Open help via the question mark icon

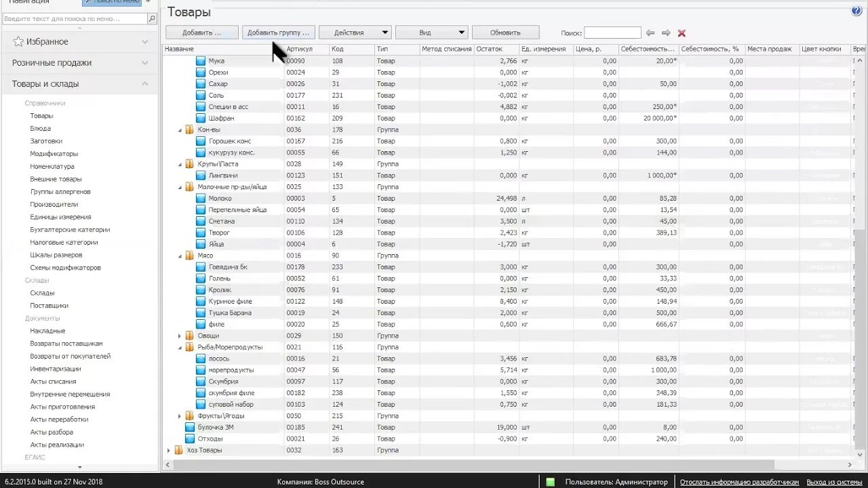856,11
